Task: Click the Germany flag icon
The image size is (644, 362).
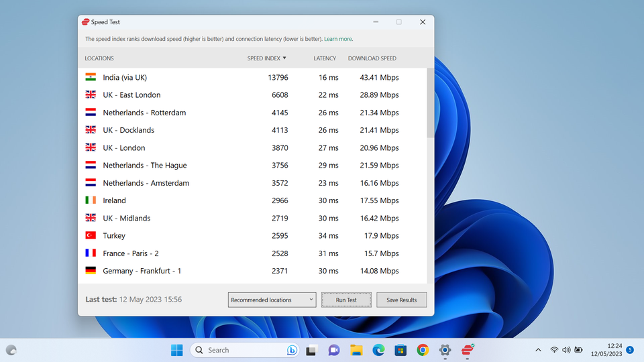Action: (x=91, y=270)
